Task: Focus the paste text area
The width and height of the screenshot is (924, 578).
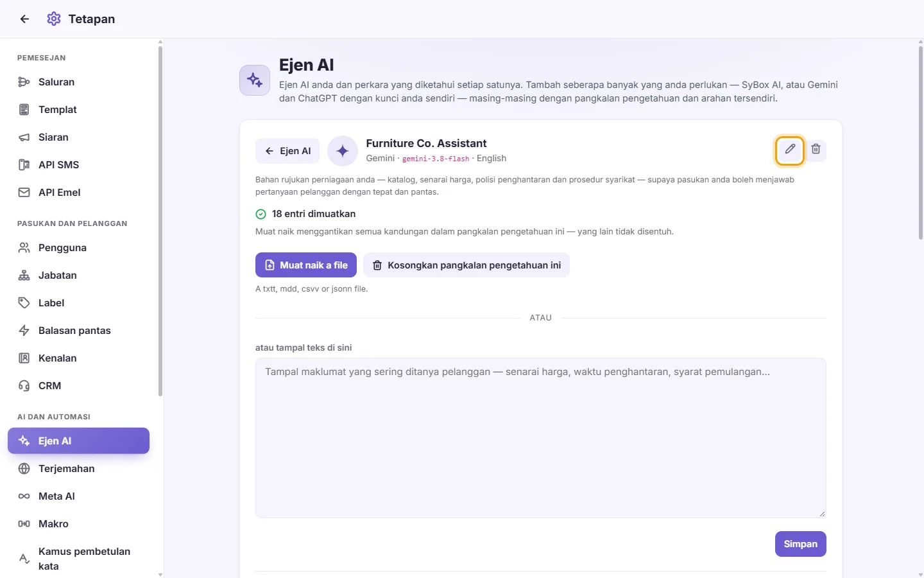Action: 541,438
